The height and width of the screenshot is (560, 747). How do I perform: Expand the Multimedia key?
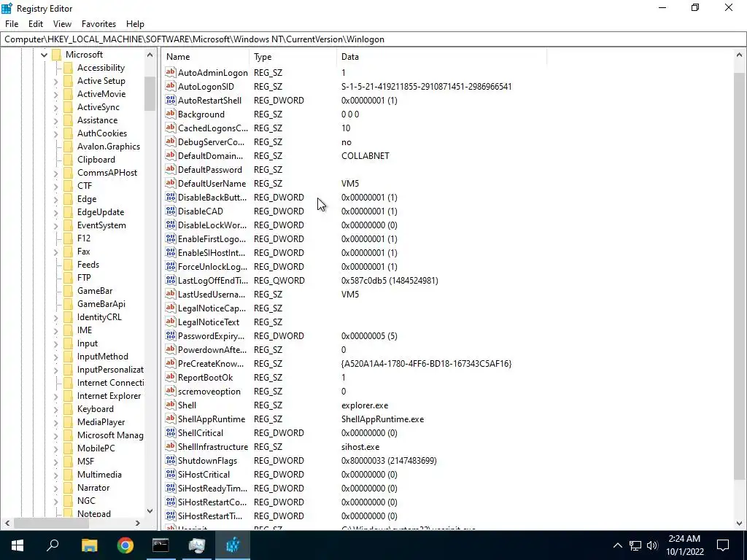[x=55, y=474]
